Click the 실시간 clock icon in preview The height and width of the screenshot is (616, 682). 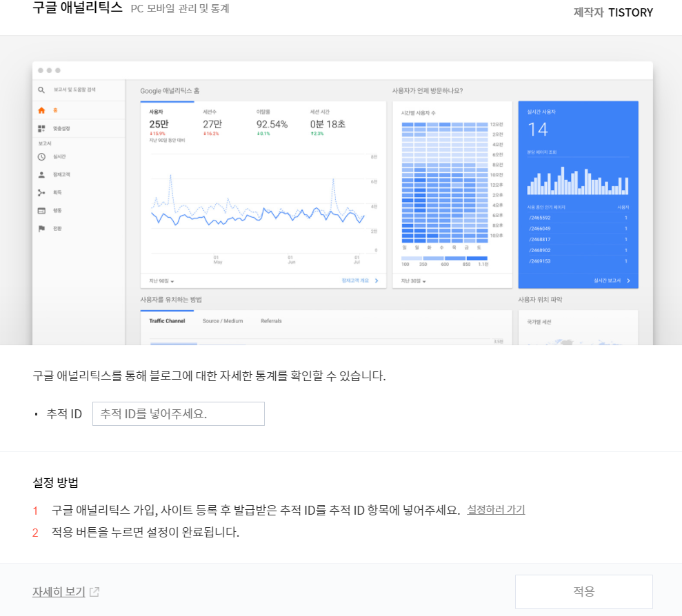pyautogui.click(x=41, y=157)
